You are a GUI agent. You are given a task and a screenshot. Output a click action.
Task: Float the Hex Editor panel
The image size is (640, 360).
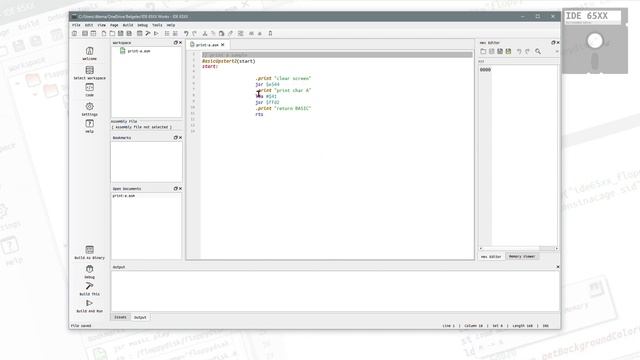pyautogui.click(x=553, y=43)
